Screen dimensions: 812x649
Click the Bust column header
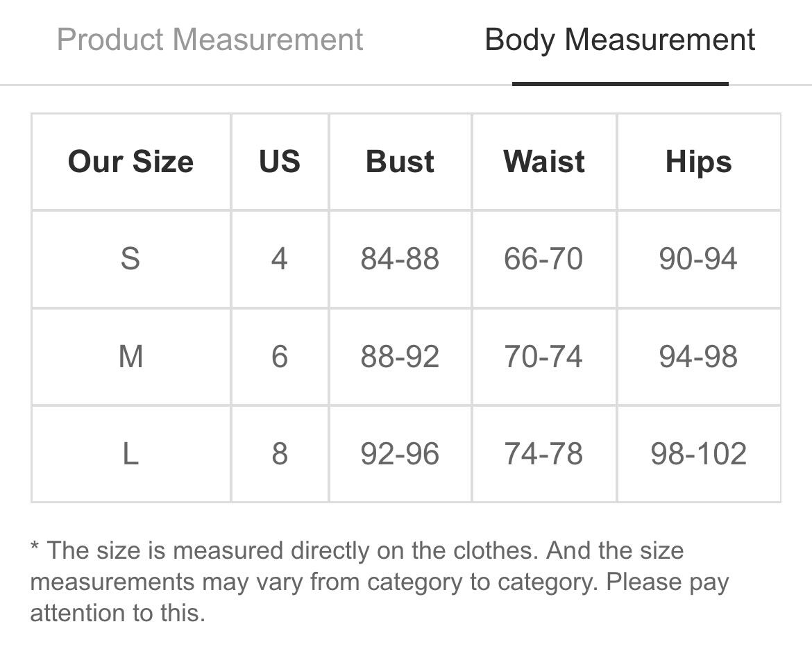tap(400, 162)
